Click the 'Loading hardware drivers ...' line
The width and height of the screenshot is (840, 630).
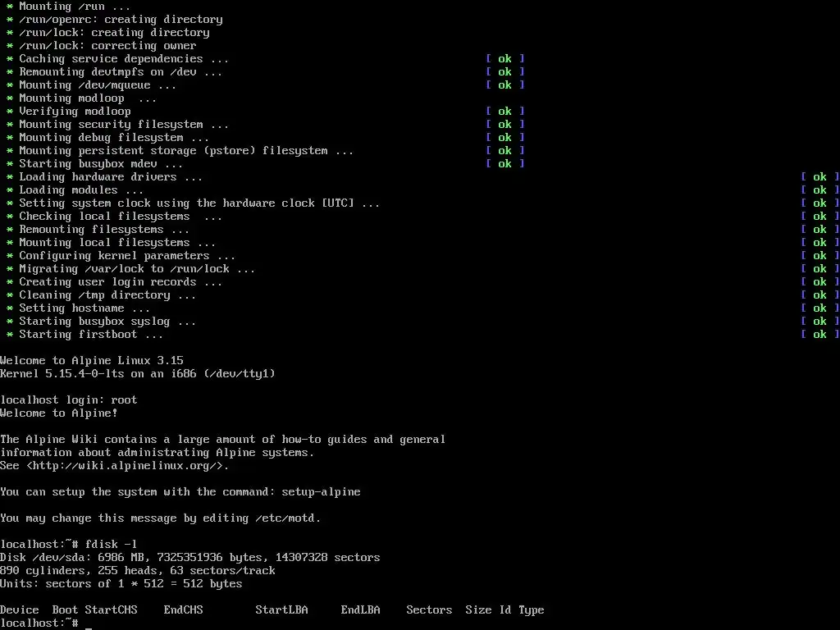104,177
